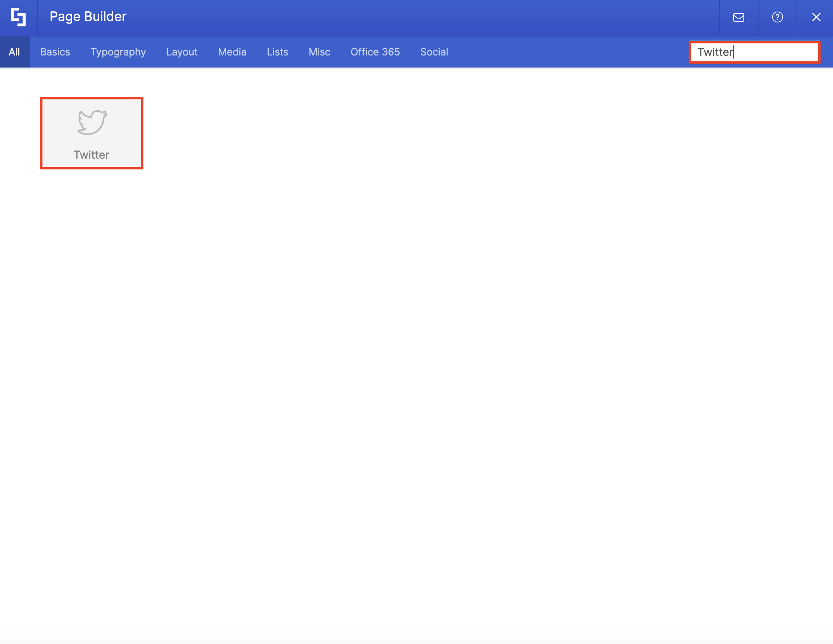Click the help question mark icon
The height and width of the screenshot is (644, 833).
tap(777, 17)
